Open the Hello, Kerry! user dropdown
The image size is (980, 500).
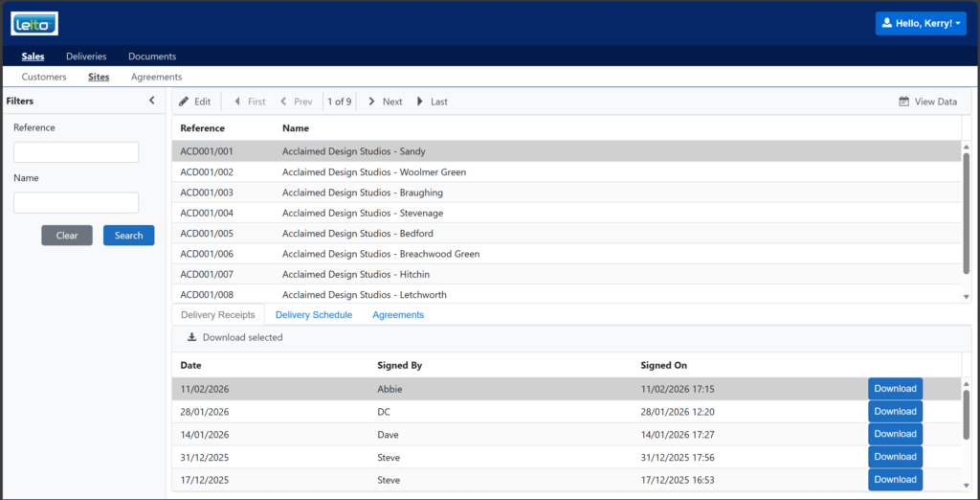(921, 23)
